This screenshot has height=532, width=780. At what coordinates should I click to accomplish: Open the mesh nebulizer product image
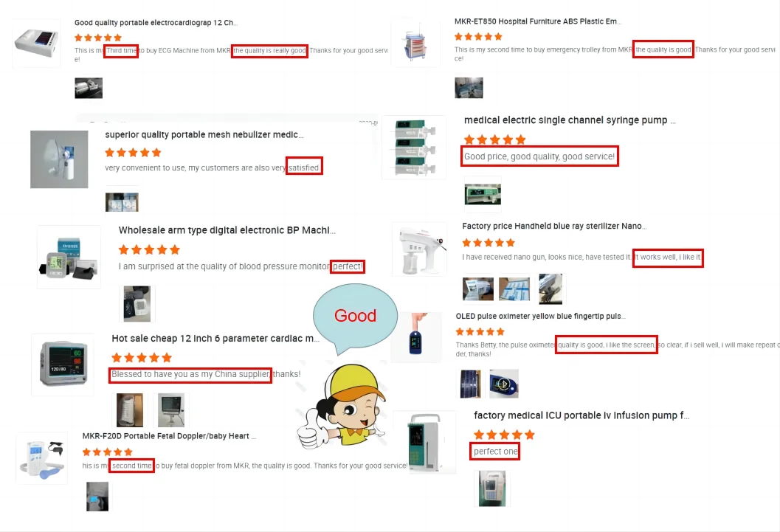59,159
